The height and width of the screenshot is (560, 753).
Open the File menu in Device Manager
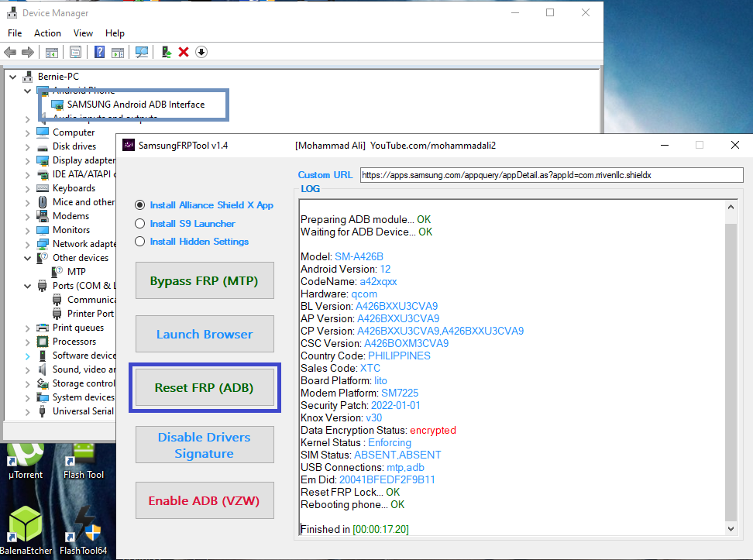pos(15,33)
